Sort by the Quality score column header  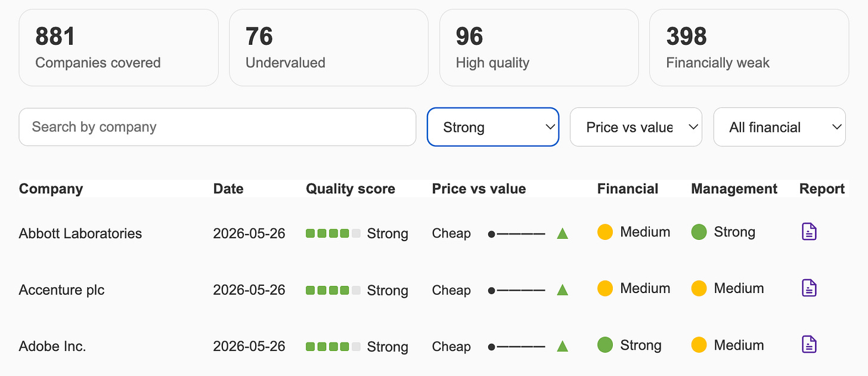(x=351, y=189)
